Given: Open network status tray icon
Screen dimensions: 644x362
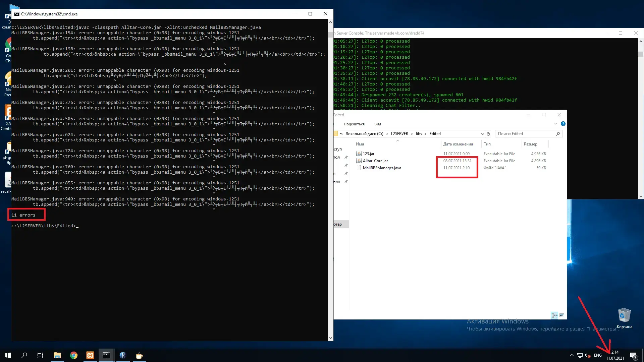Looking at the screenshot, I should [580, 355].
